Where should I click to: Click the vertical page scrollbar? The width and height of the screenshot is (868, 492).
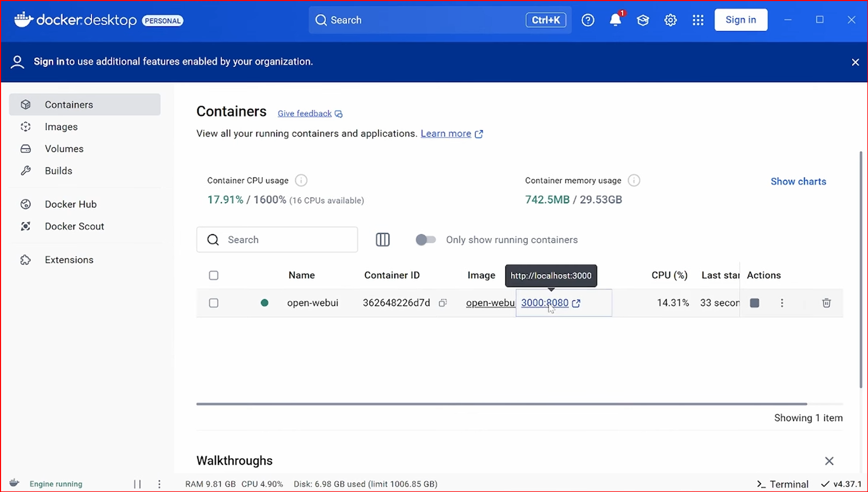(x=861, y=269)
